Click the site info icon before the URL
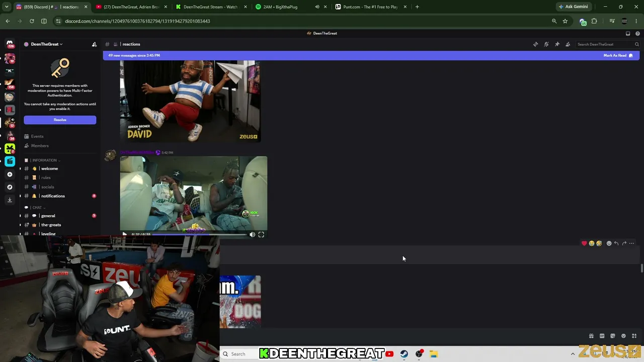The height and width of the screenshot is (362, 644). click(58, 21)
